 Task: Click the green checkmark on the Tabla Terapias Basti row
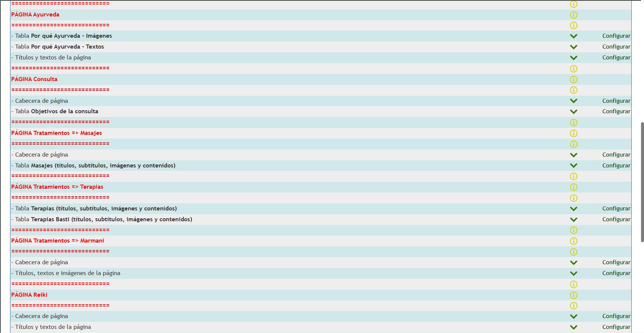[x=573, y=220]
